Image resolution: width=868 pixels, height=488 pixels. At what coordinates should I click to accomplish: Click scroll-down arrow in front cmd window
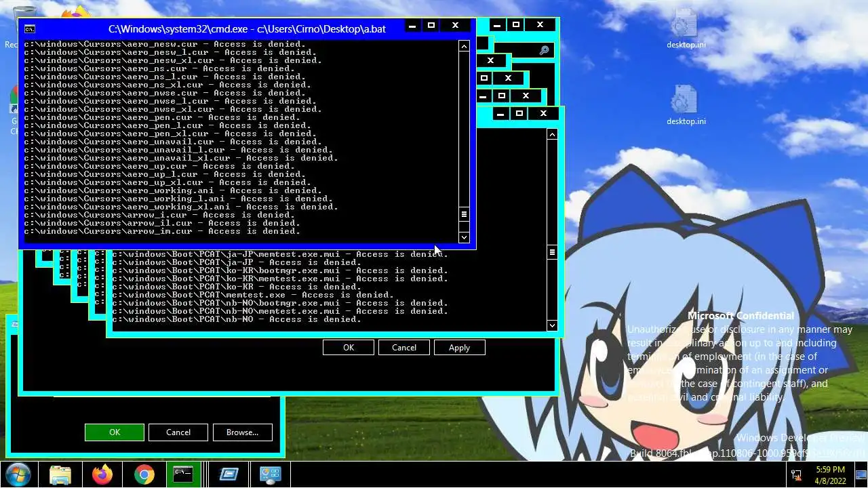pos(464,237)
